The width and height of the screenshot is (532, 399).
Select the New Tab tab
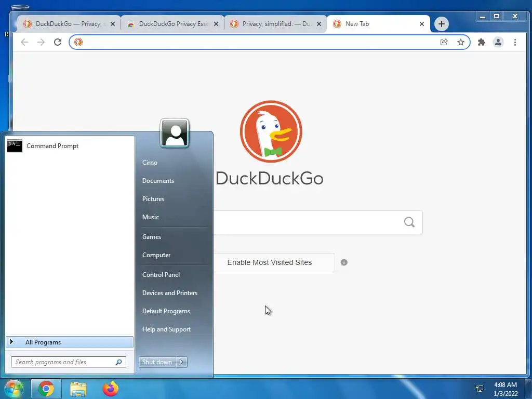click(x=378, y=24)
